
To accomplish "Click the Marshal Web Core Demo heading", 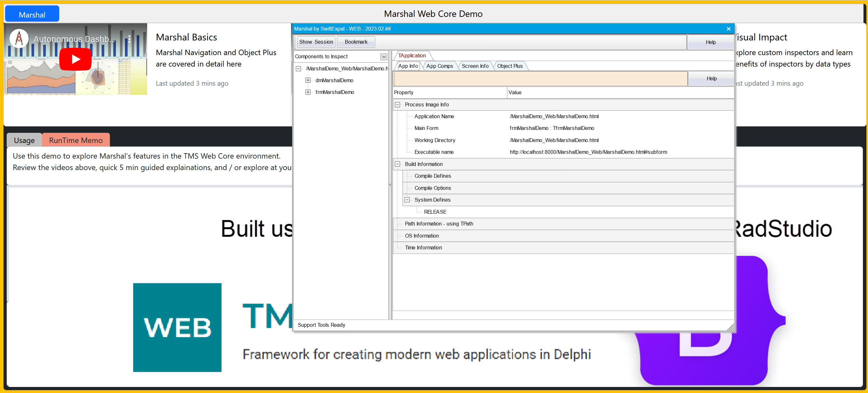I will tap(433, 14).
